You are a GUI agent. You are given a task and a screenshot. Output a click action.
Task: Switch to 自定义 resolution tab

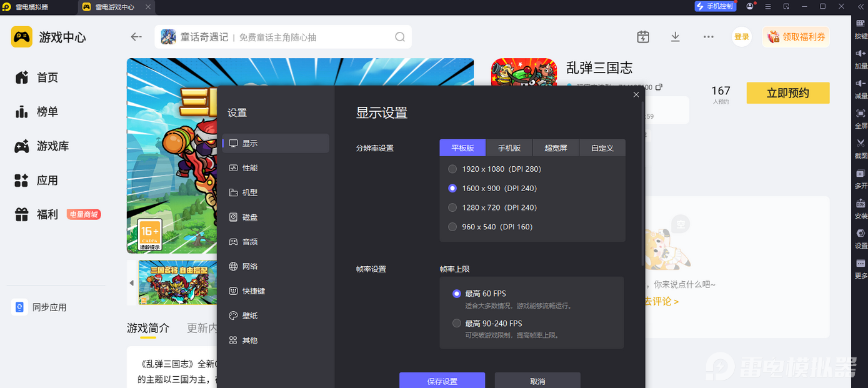click(x=602, y=148)
